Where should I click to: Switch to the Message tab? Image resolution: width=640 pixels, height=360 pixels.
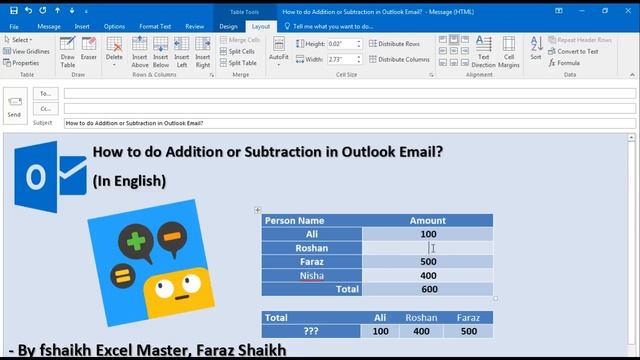[x=49, y=27]
